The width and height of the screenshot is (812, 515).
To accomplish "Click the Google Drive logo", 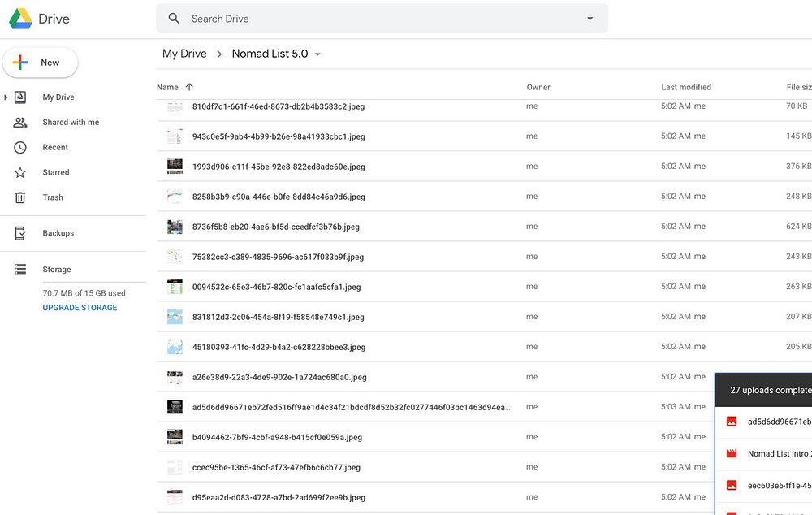I will (x=20, y=19).
